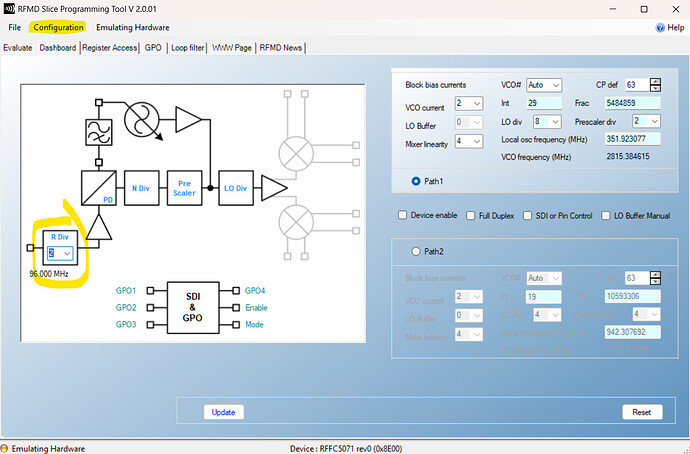Image resolution: width=690 pixels, height=454 pixels.
Task: Click the loop filter symbol in diagram
Action: coord(101,131)
